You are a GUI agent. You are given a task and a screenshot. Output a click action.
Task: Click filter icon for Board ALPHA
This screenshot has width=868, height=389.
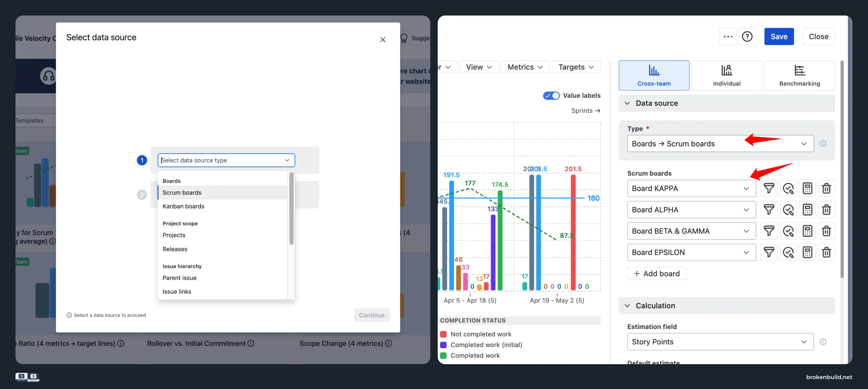click(x=768, y=210)
